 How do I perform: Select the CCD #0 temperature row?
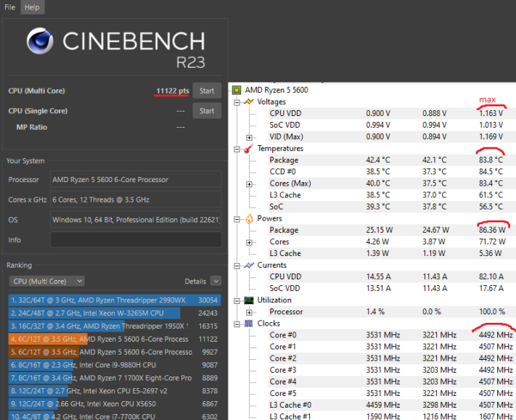tap(392, 171)
